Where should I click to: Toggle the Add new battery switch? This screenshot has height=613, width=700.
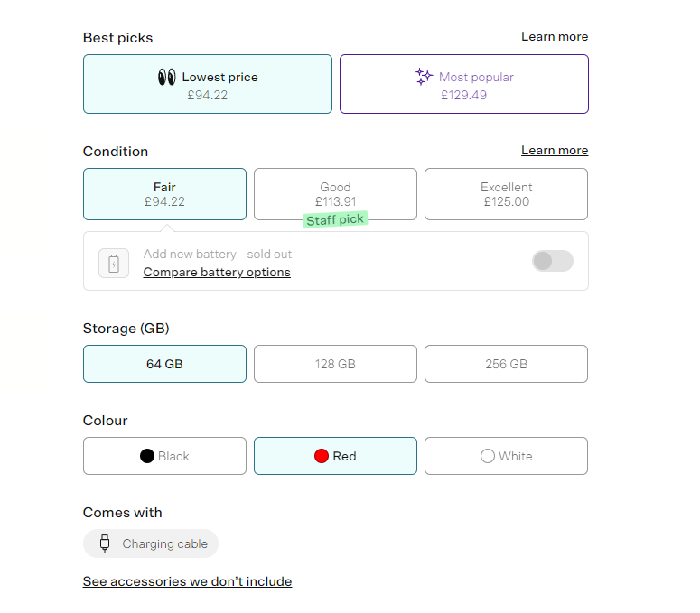pyautogui.click(x=552, y=261)
